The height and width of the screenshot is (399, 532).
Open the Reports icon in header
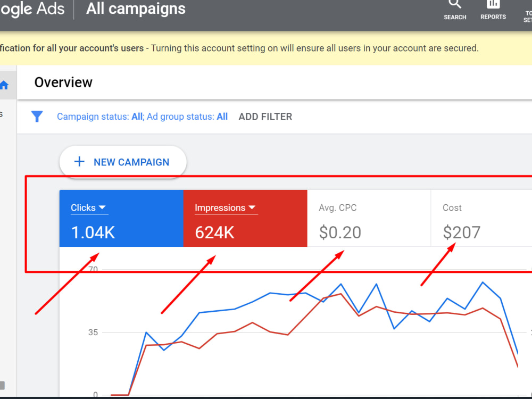(493, 10)
